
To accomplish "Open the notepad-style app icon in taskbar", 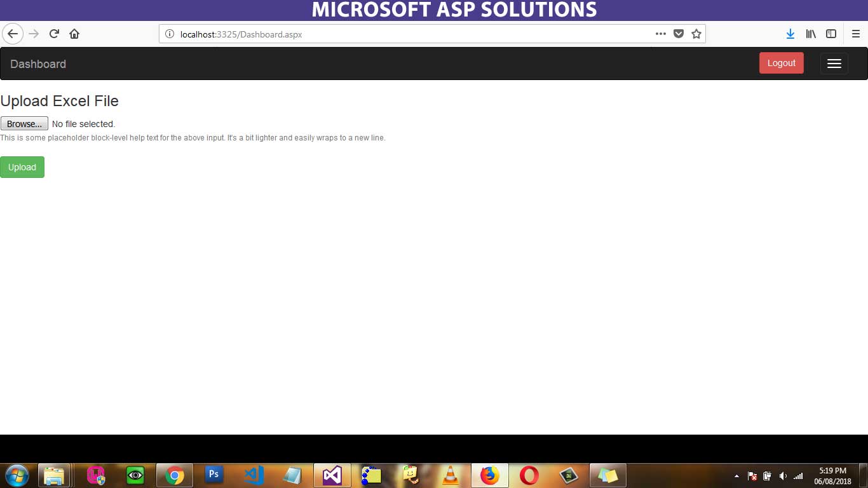I will pos(293,475).
